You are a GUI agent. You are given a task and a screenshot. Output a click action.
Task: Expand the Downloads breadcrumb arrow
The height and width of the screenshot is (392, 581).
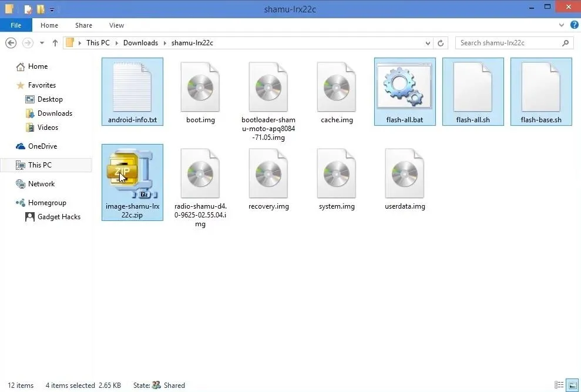point(165,43)
